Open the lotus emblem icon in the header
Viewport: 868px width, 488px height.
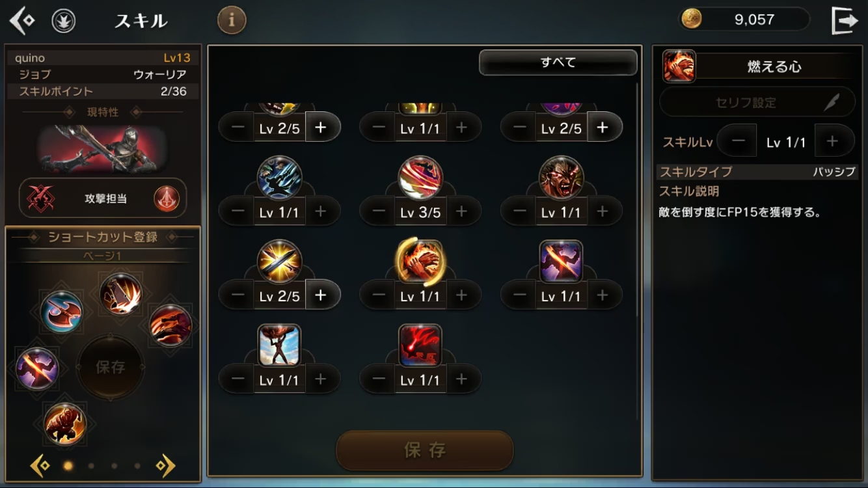click(63, 21)
